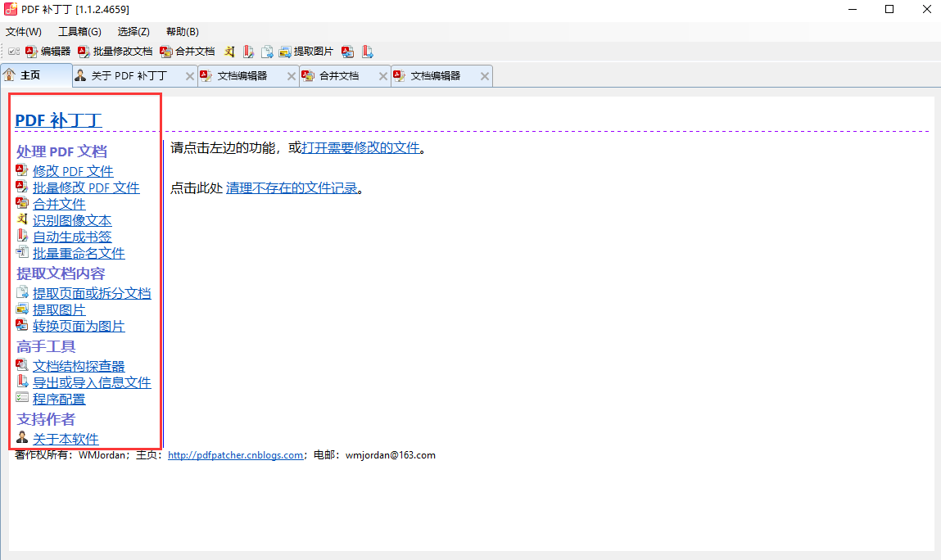The width and height of the screenshot is (941, 560).
Task: Click the 处理 PDF 文档 heading
Action: click(x=61, y=151)
